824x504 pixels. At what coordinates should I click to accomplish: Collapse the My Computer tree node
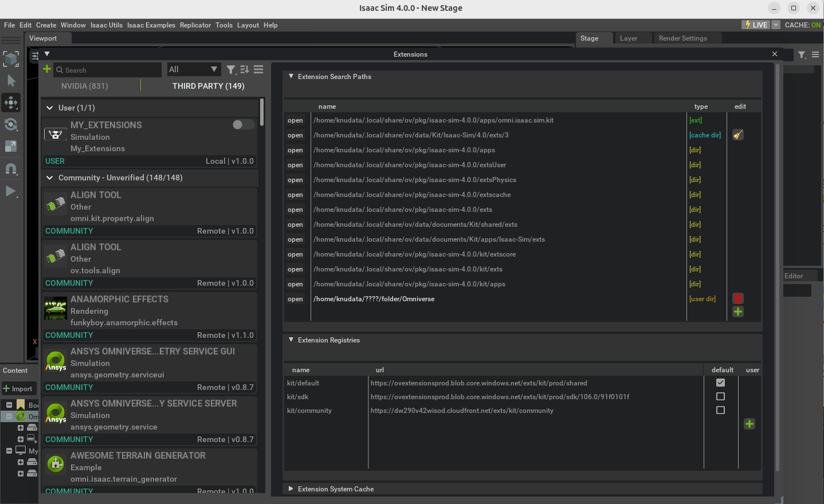pyautogui.click(x=9, y=451)
